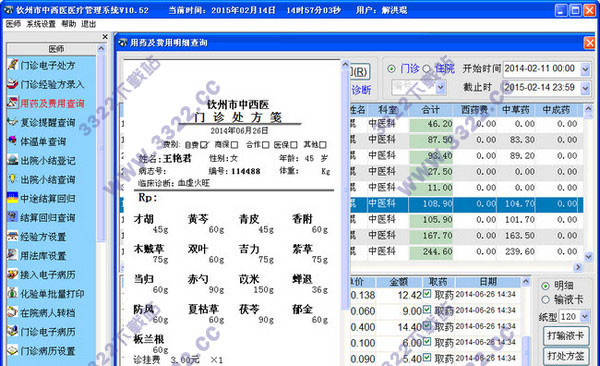Image resolution: width=600 pixels, height=366 pixels.
Task: Click the 门诊经验方录入 icon
Action: [13, 84]
